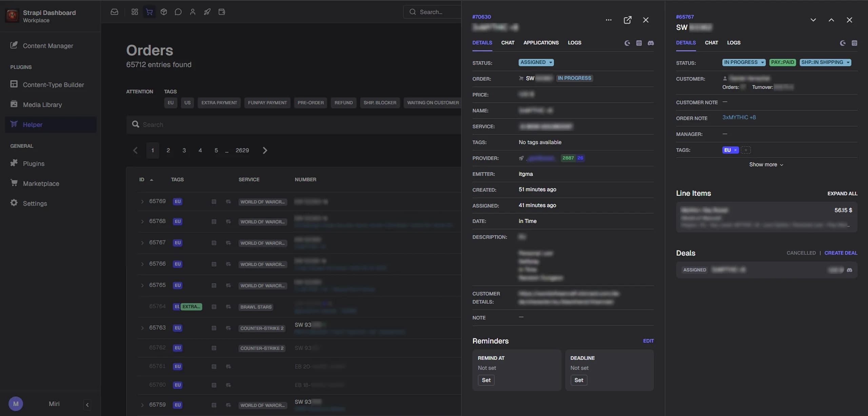The image size is (868, 416).
Task: Toggle the REFUND tag filter
Action: coord(343,102)
